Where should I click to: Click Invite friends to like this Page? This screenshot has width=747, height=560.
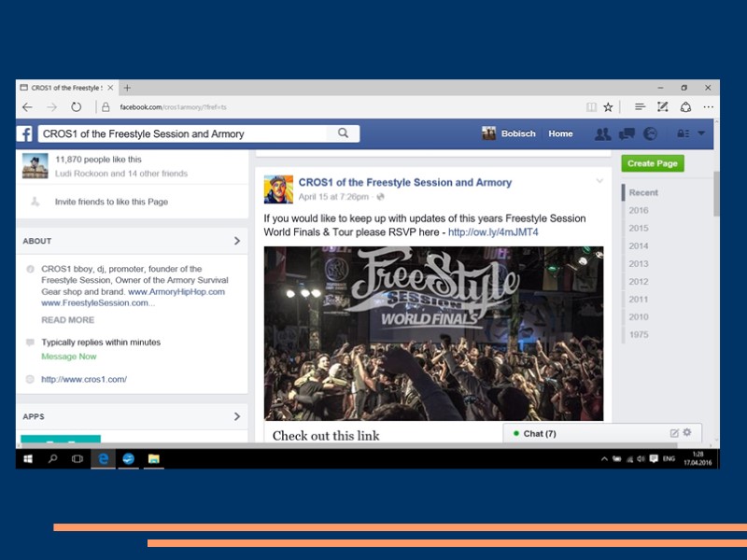coord(111,202)
